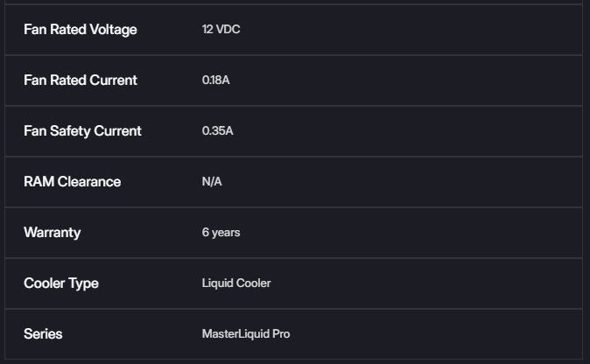Click the Fan Safety Current label

coord(82,131)
